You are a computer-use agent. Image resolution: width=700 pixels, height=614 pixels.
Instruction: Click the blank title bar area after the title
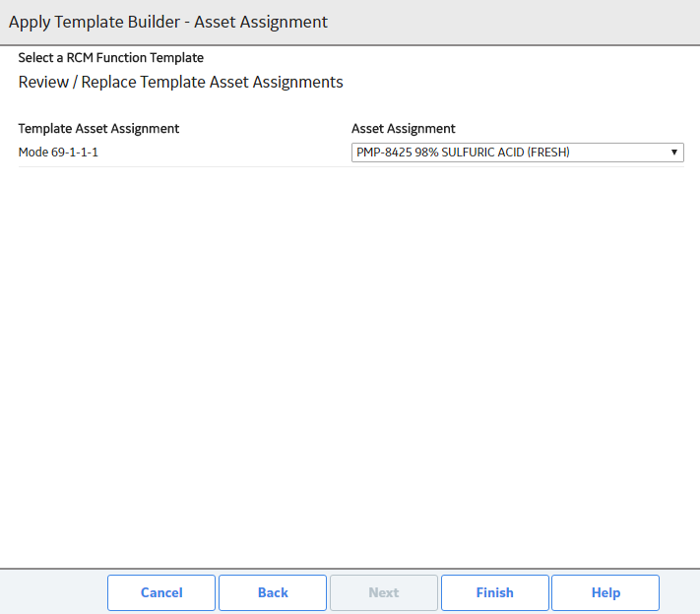pos(513,22)
